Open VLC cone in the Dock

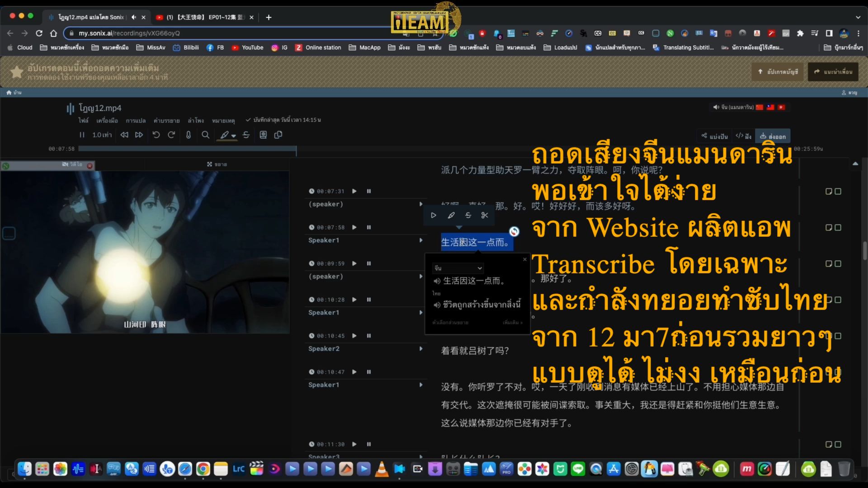382,469
